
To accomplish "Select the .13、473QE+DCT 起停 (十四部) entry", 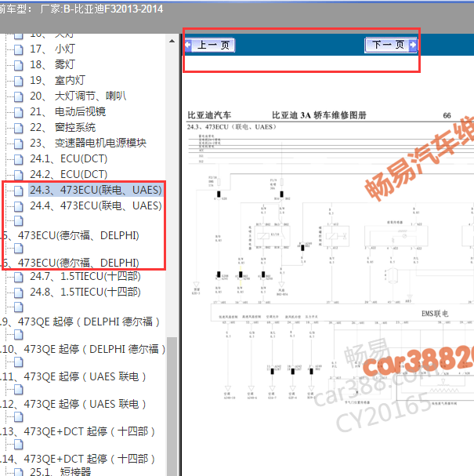I will pyautogui.click(x=78, y=431).
